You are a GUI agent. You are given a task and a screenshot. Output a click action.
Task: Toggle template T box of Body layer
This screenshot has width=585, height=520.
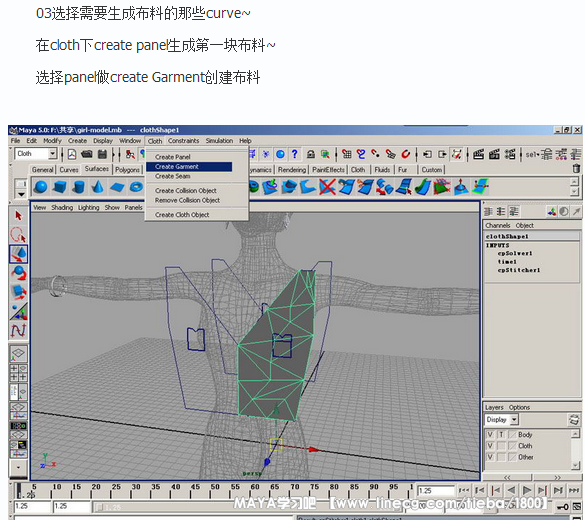[x=501, y=435]
